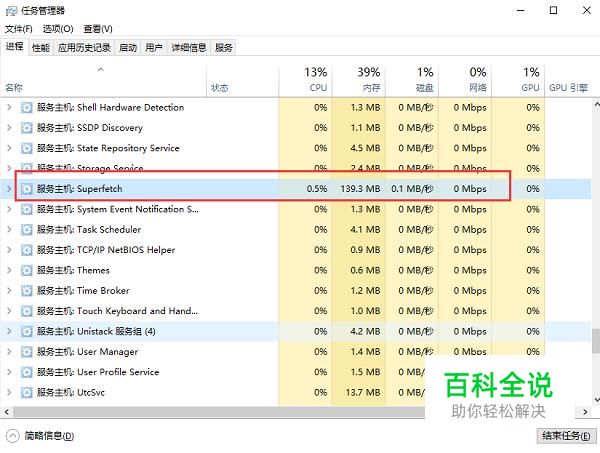Collapse to 简略信息 fewer details
600x453 pixels.
pyautogui.click(x=40, y=436)
